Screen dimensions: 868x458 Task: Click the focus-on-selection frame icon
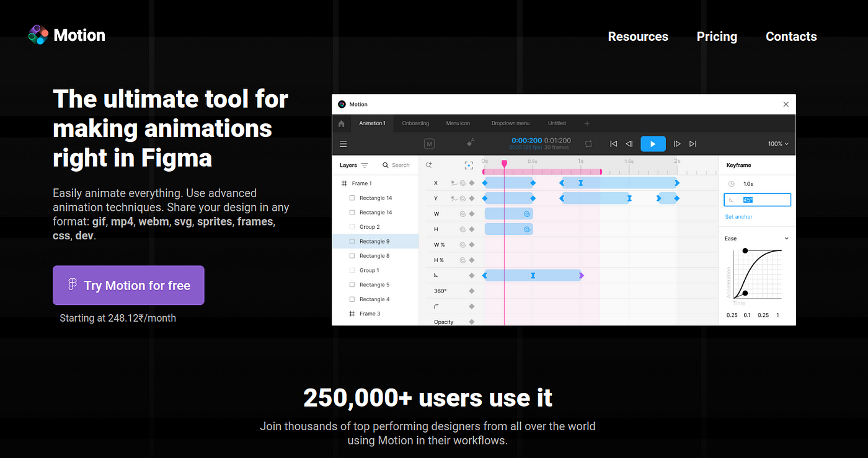pos(469,165)
